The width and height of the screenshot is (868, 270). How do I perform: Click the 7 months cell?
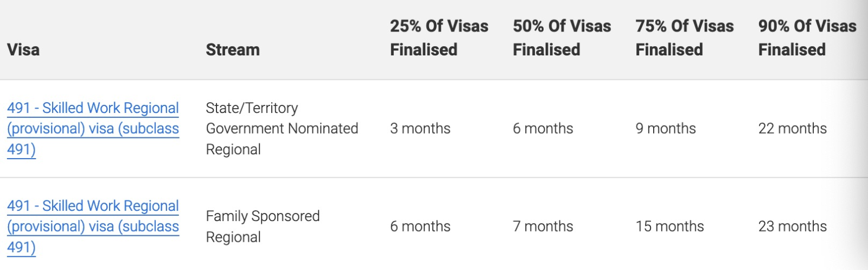click(542, 227)
